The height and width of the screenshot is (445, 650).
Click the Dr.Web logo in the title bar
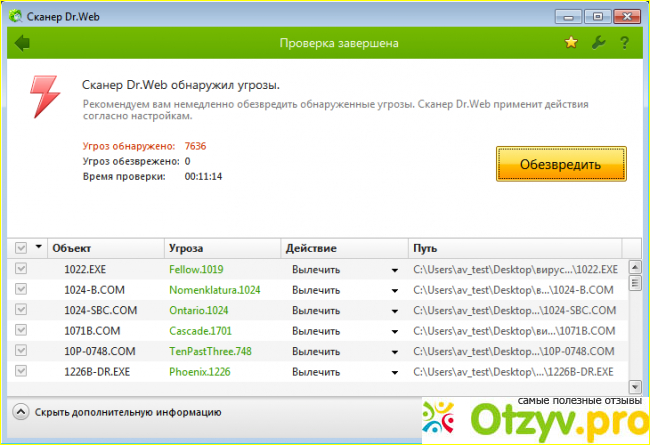click(x=20, y=15)
